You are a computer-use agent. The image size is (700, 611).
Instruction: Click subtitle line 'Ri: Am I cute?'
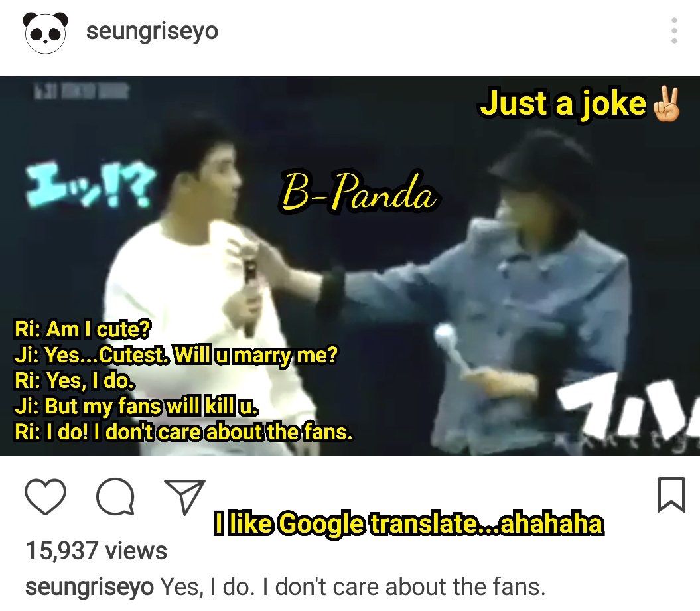82,329
